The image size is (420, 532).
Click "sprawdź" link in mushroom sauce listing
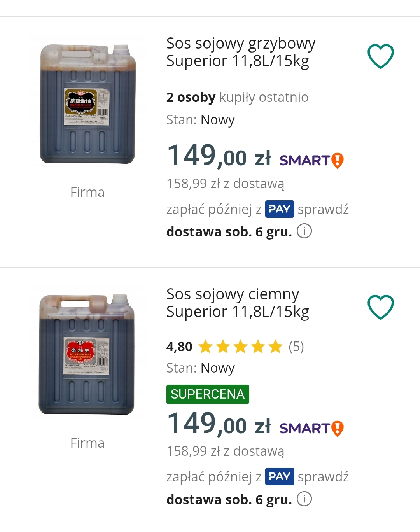(x=323, y=209)
